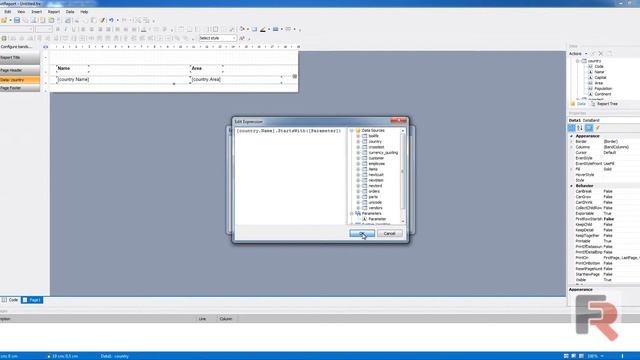Select the nextitem table in dialog tree
The image size is (640, 360).
point(376,180)
